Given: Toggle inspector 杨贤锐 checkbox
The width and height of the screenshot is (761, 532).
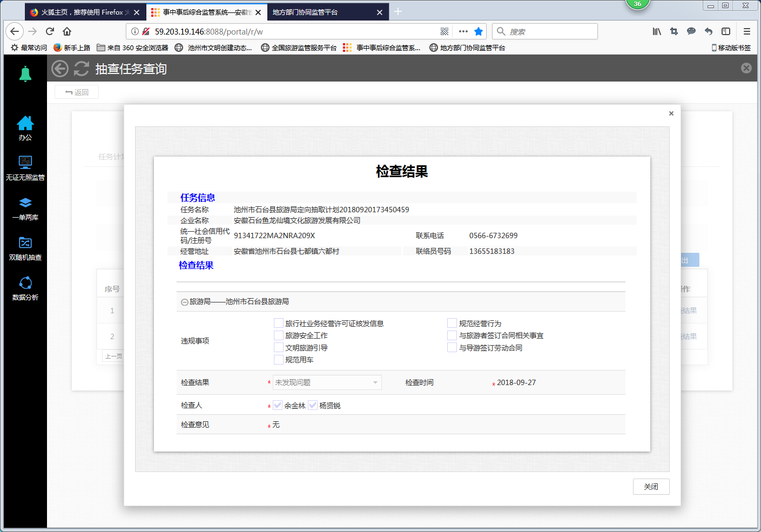Looking at the screenshot, I should (313, 405).
